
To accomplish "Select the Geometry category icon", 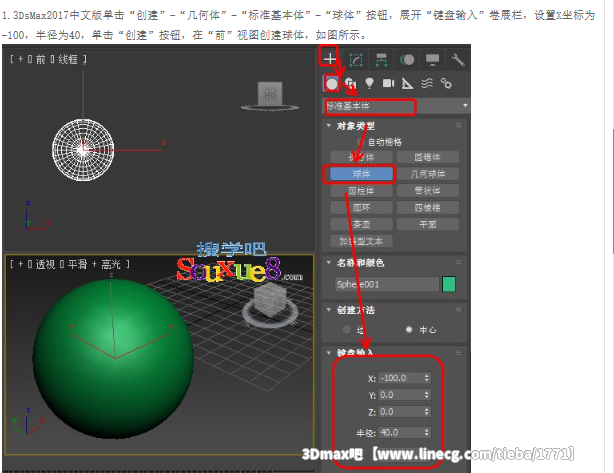I will (x=332, y=83).
